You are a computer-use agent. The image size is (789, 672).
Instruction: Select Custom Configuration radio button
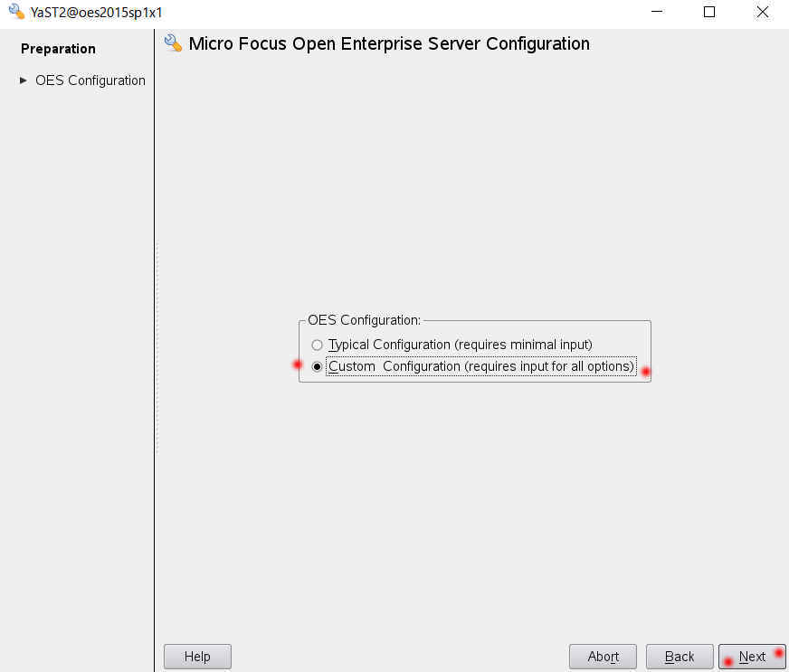click(317, 366)
